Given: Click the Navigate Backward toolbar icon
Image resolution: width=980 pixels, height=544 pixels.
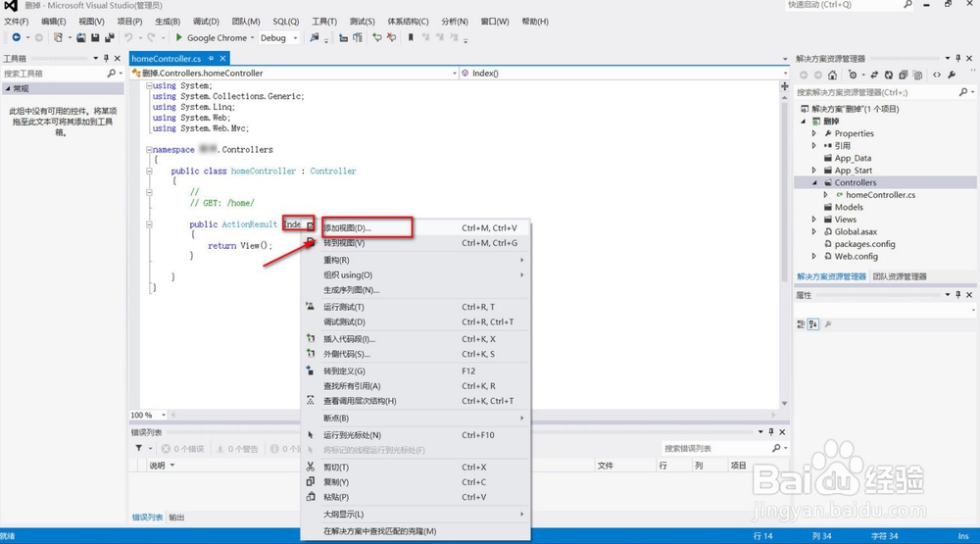Looking at the screenshot, I should [17, 37].
